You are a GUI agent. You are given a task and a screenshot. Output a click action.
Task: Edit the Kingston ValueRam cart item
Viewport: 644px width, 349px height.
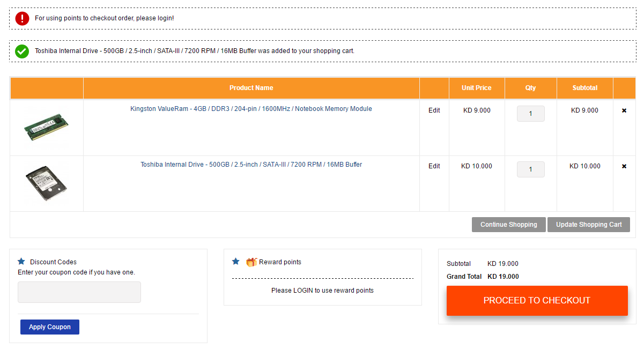coord(434,110)
